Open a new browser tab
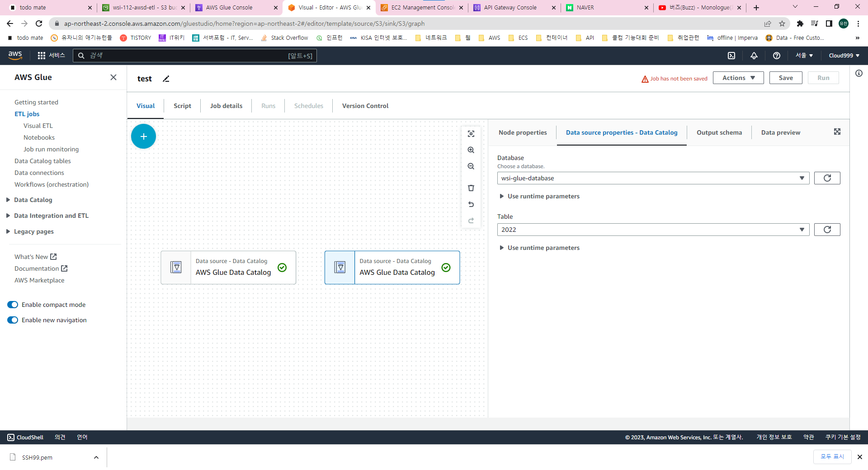Screen dimensions: 868x470 tap(756, 8)
